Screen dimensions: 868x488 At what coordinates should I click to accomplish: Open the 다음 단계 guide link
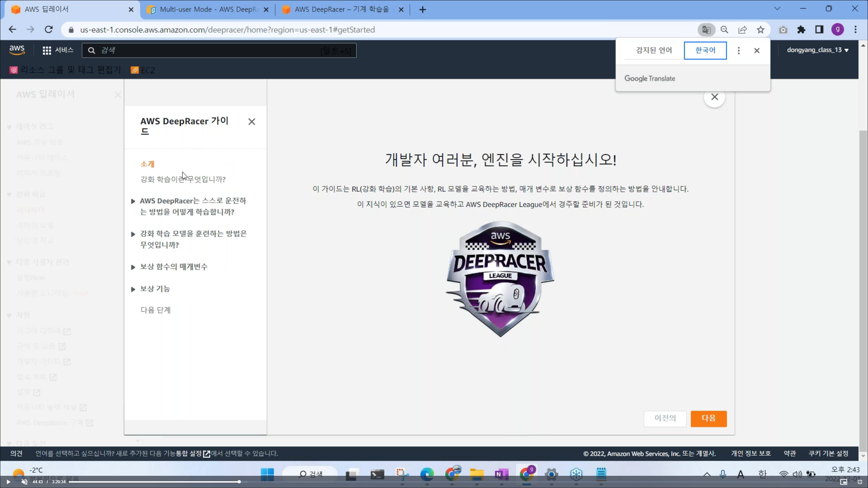coord(156,310)
